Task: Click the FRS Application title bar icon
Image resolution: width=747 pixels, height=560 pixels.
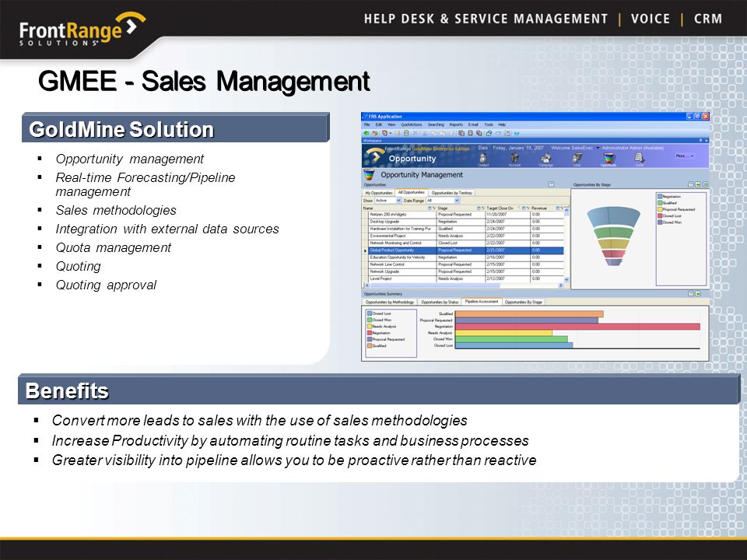Action: 365,116
